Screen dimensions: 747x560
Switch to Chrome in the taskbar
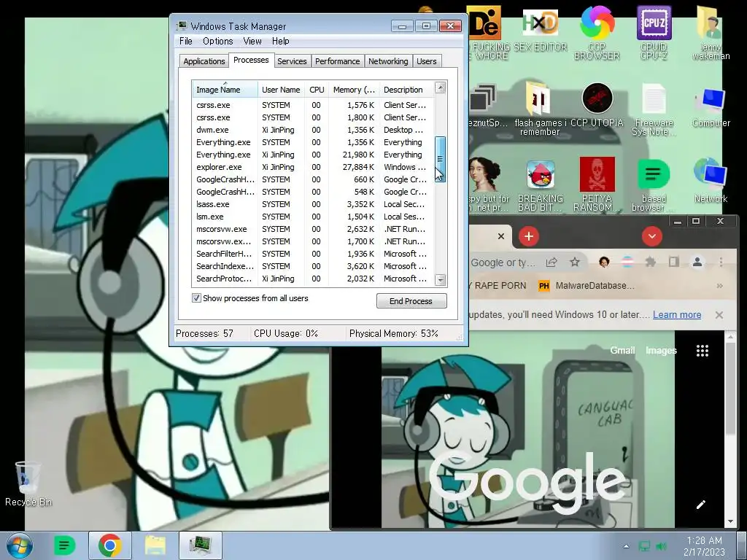click(x=109, y=545)
